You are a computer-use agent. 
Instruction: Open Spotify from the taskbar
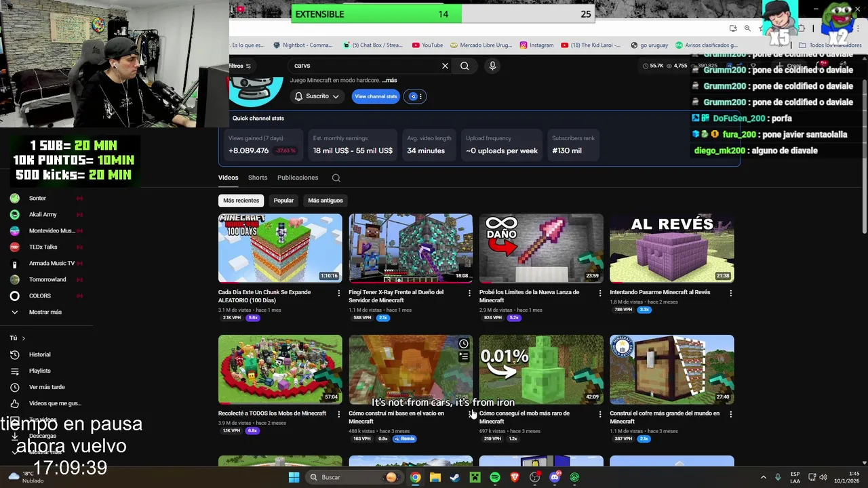click(495, 477)
